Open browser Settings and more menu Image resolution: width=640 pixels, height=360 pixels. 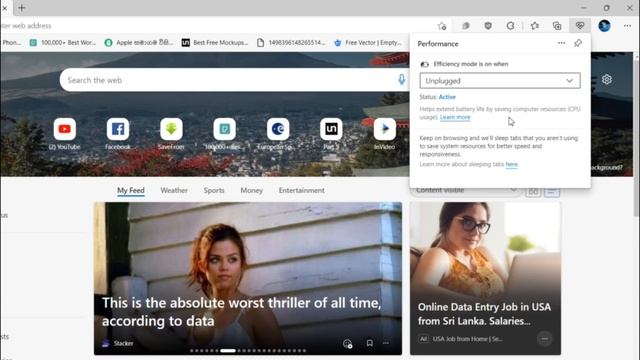click(x=627, y=26)
